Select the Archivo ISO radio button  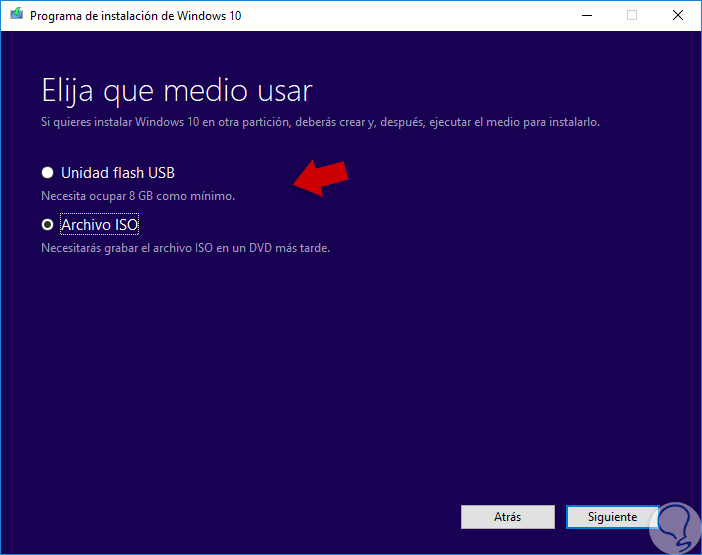47,225
